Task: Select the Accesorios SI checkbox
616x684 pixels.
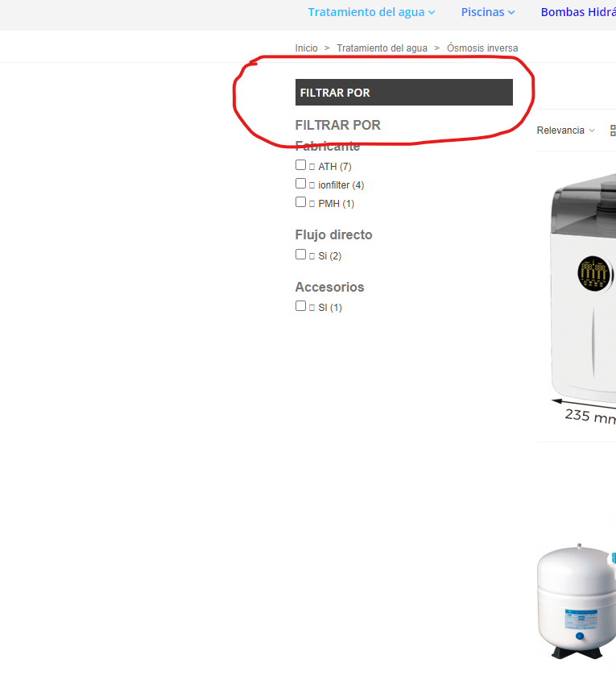Action: 300,306
